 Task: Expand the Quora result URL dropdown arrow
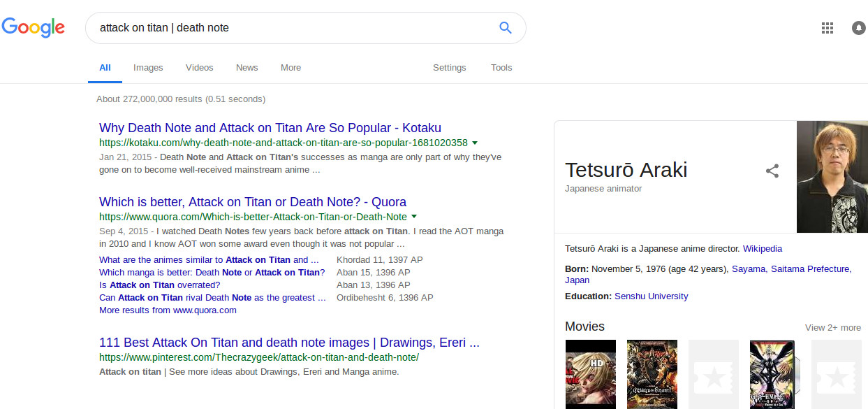(414, 217)
